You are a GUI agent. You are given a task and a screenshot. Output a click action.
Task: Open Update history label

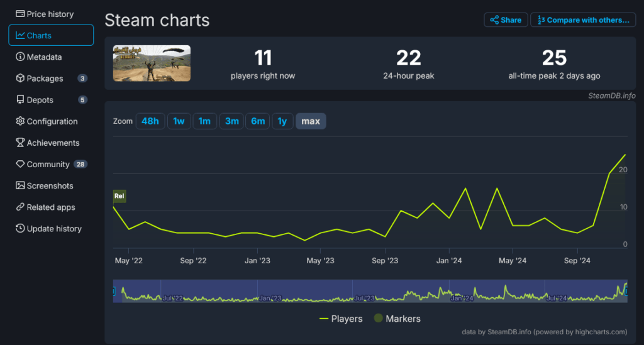point(54,229)
